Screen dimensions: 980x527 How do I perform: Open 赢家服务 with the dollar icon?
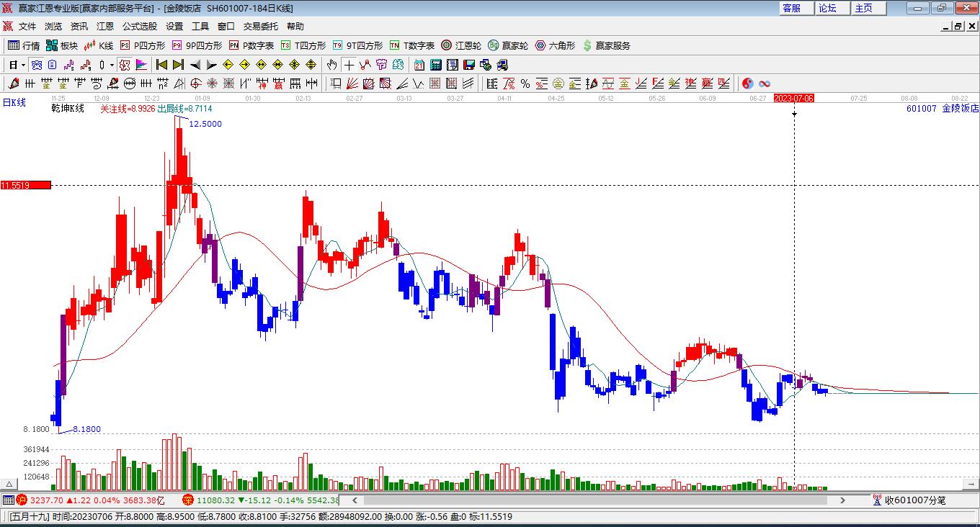point(606,45)
